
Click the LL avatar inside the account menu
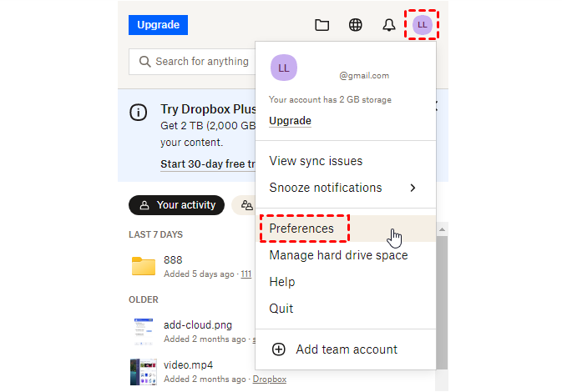click(x=284, y=68)
